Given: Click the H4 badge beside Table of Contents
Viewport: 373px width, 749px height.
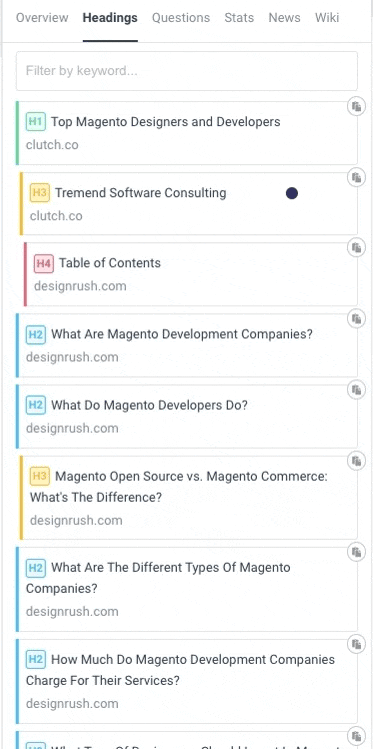Looking at the screenshot, I should point(43,263).
